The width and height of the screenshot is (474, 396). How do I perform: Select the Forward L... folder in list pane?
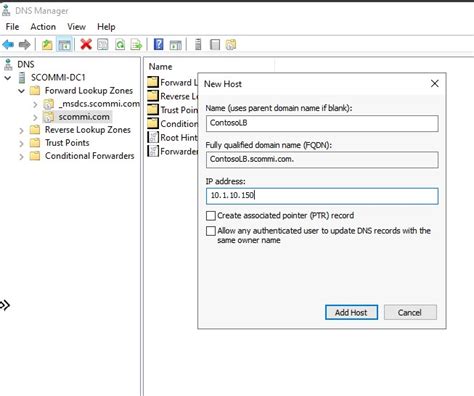[172, 82]
